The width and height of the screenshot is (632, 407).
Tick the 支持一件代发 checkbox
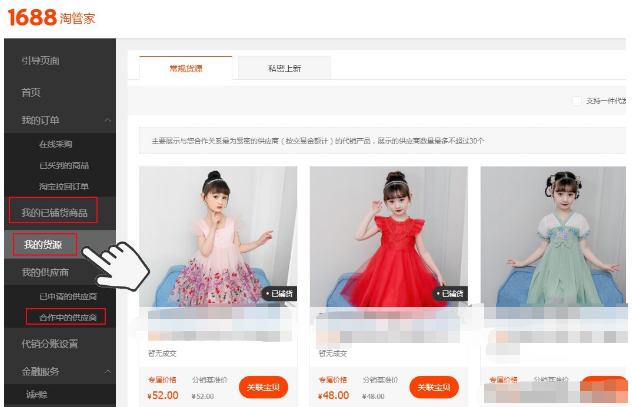coord(577,101)
